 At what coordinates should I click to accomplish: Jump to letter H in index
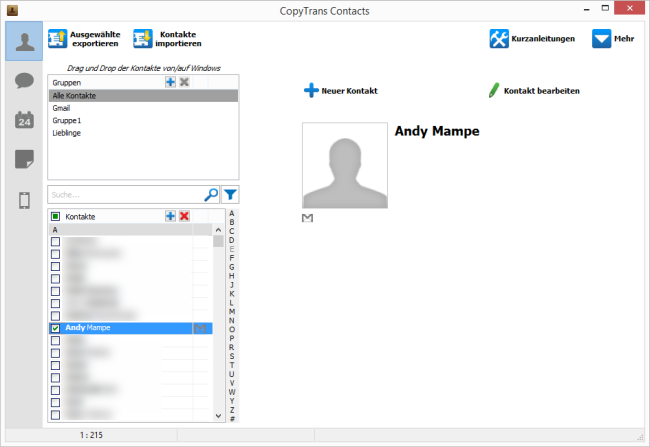coord(232,276)
